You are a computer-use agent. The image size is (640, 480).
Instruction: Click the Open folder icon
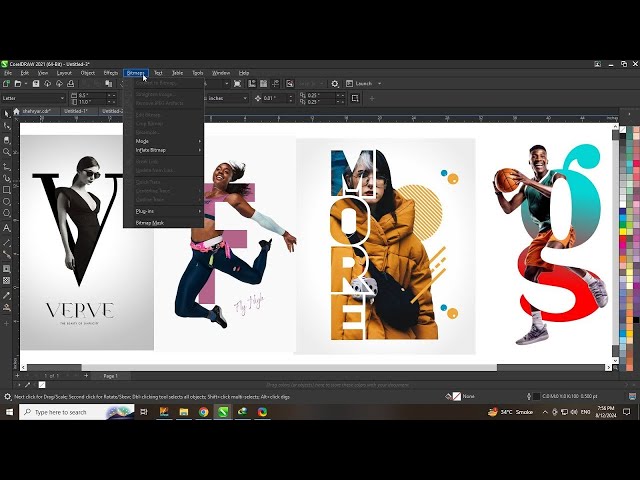point(18,84)
